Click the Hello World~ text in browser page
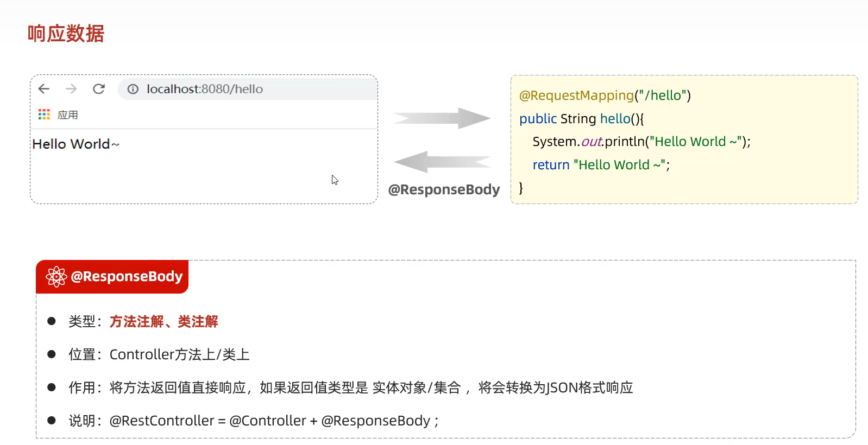 (x=76, y=144)
